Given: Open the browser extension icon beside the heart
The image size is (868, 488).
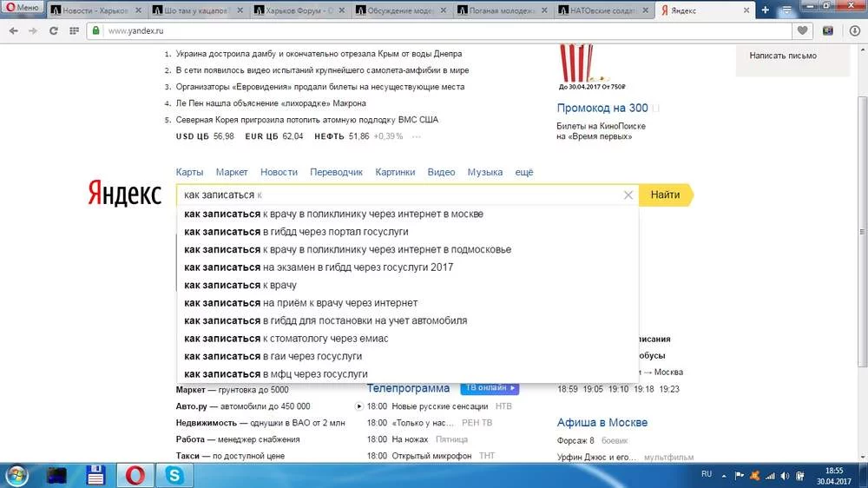Looking at the screenshot, I should point(828,31).
